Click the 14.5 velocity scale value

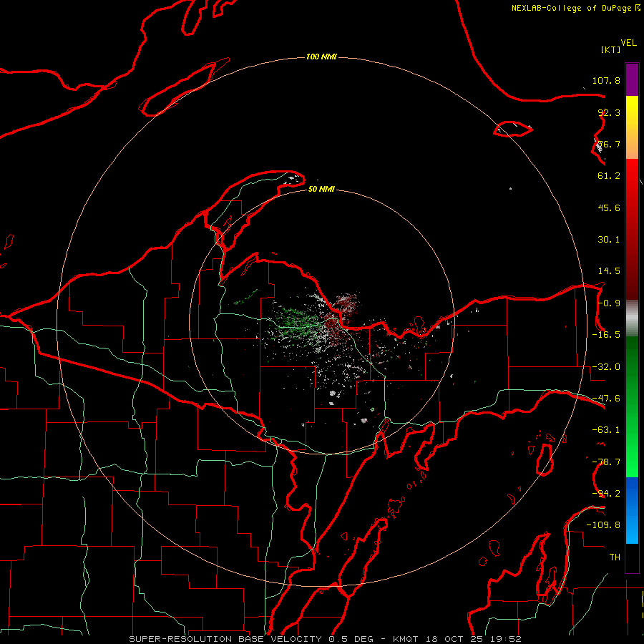(609, 271)
